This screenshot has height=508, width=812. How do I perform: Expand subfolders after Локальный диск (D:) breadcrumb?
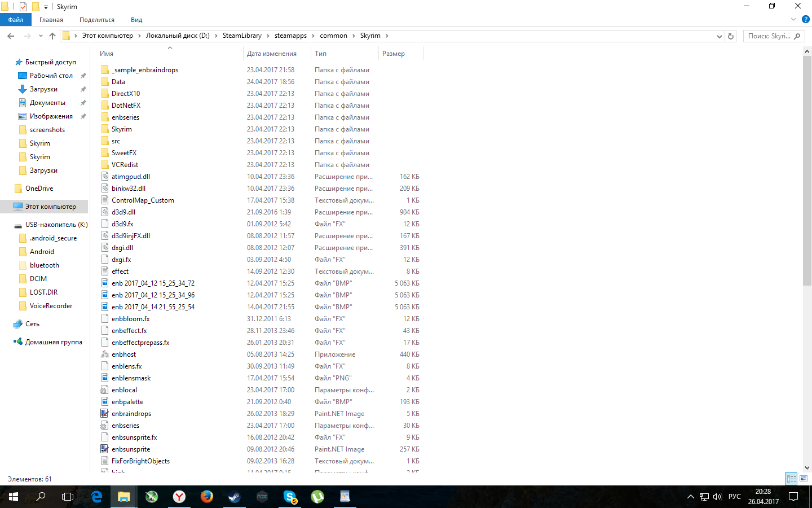216,36
